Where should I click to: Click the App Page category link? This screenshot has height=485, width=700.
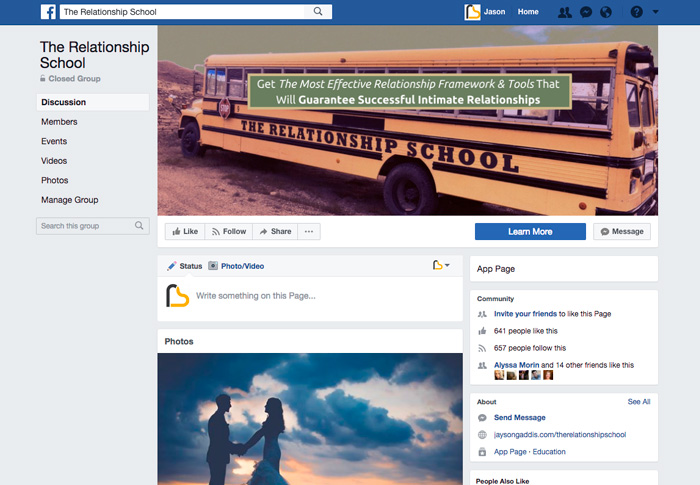point(510,452)
